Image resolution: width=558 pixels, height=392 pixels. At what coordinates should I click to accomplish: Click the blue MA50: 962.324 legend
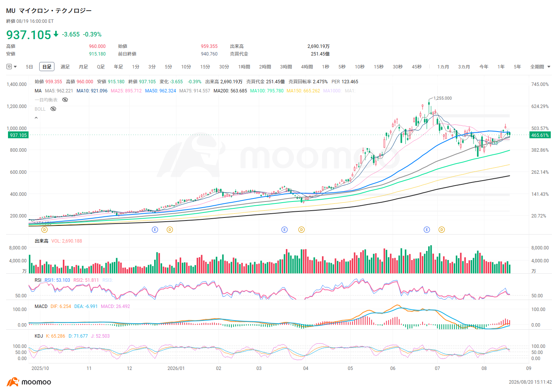coord(161,91)
